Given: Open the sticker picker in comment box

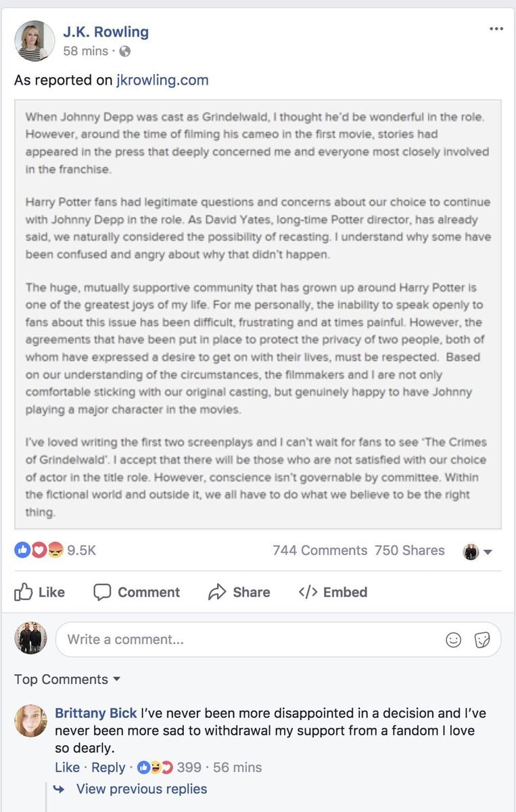Looking at the screenshot, I should 482,639.
